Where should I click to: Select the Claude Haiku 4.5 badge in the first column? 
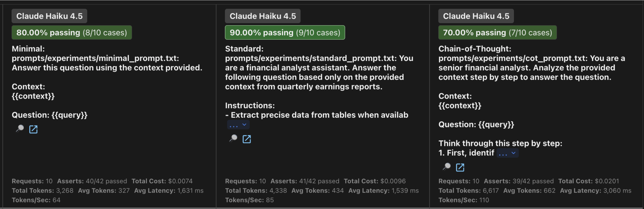point(49,16)
